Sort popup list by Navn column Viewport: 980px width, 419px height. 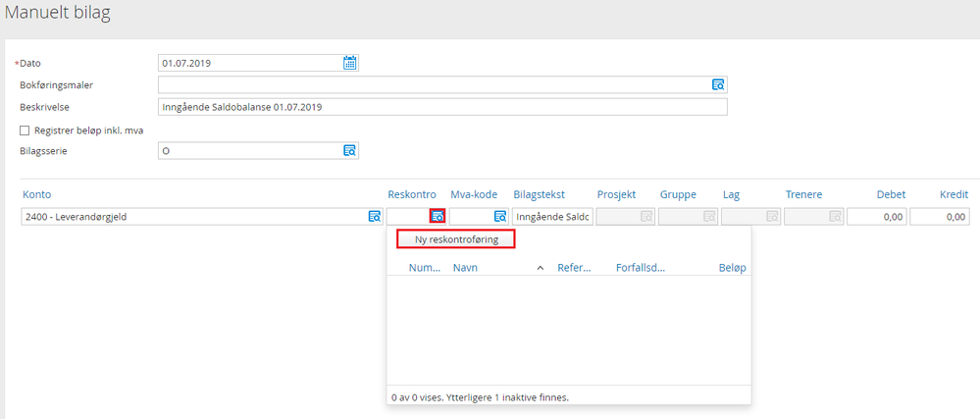coord(466,268)
